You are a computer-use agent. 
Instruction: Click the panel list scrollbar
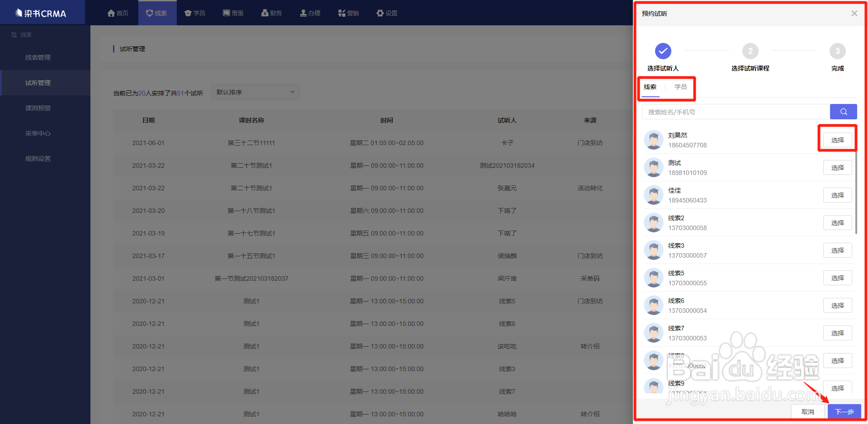pyautogui.click(x=856, y=193)
